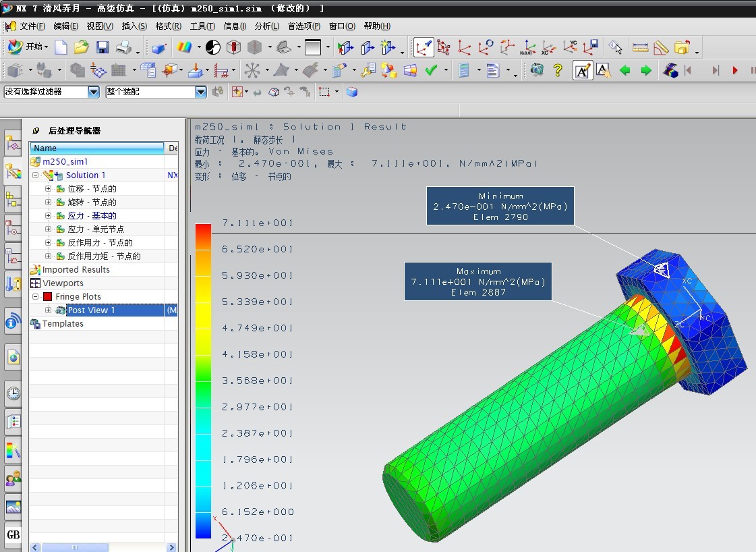The height and width of the screenshot is (552, 756).
Task: Click the WCS rotate icon
Action: [x=486, y=47]
